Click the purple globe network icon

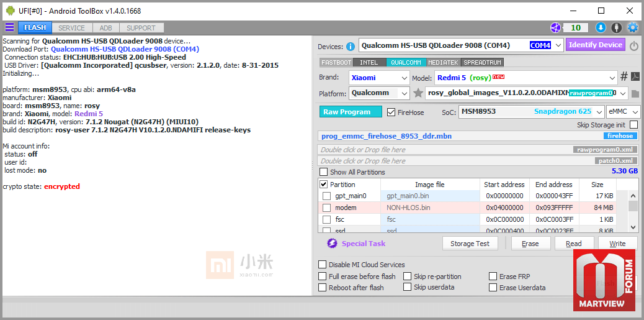pos(555,27)
